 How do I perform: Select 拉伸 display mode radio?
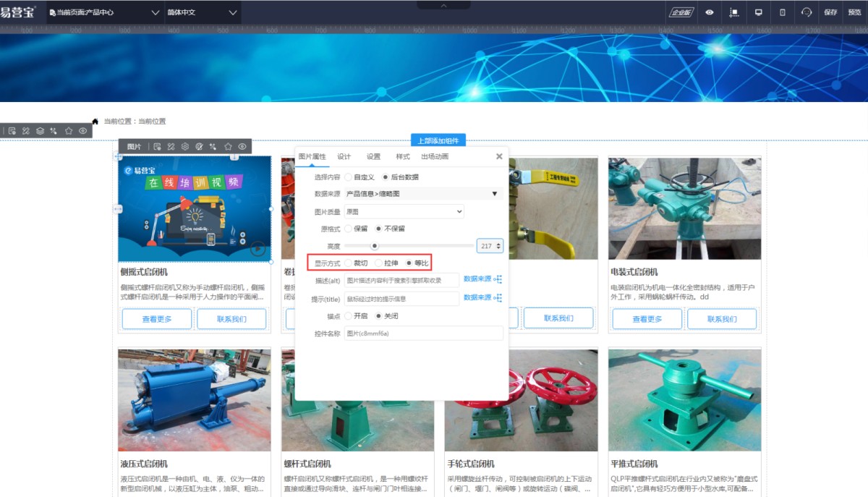378,263
